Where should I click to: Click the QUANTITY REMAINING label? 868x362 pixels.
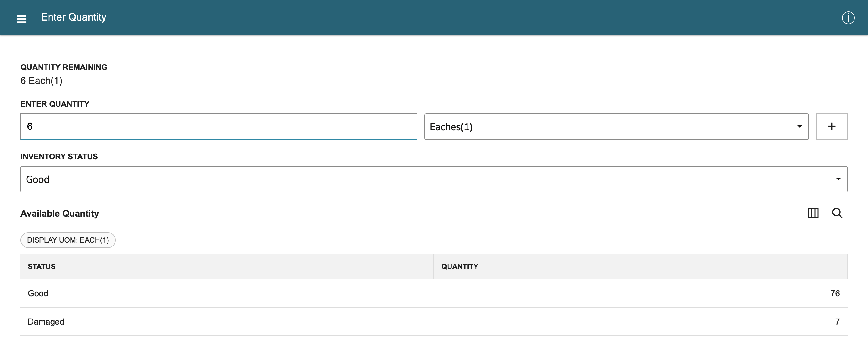64,67
